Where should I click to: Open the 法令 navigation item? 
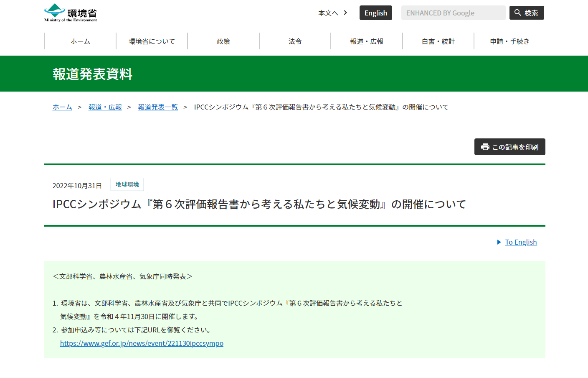pyautogui.click(x=295, y=41)
